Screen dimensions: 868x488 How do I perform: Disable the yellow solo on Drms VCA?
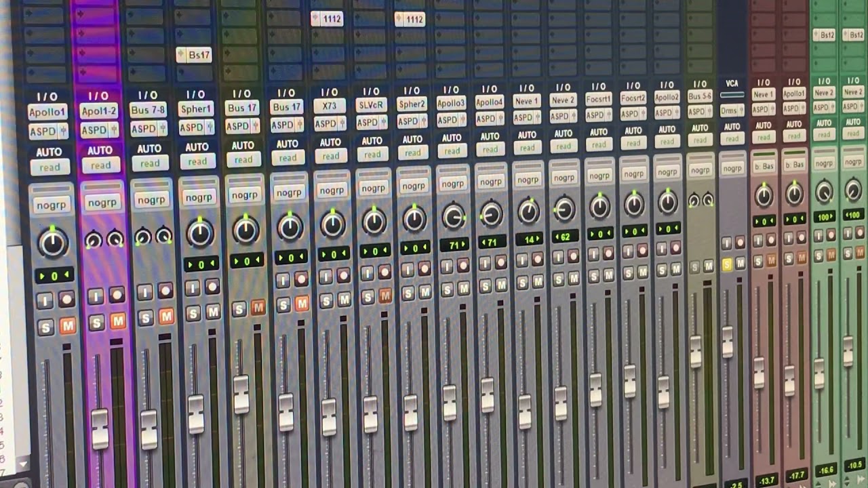click(727, 264)
